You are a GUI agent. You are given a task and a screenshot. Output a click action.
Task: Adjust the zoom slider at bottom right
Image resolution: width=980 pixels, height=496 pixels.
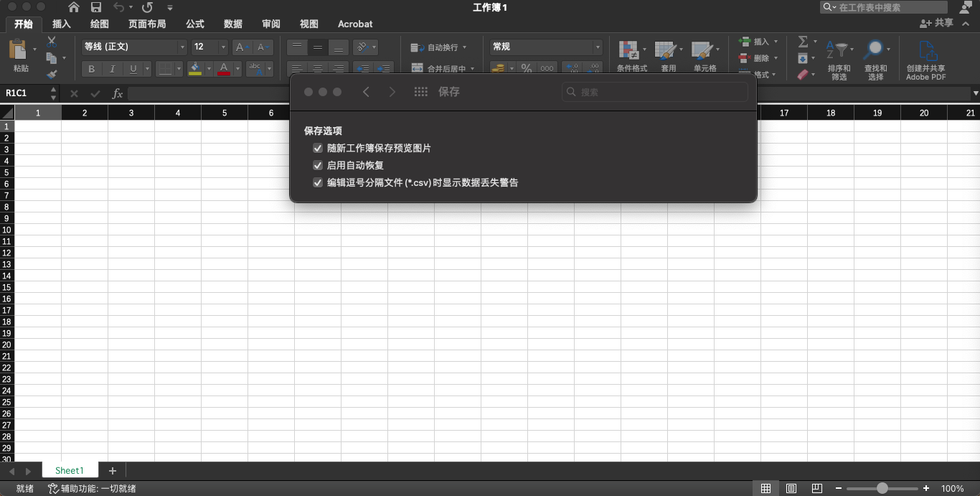pos(883,488)
